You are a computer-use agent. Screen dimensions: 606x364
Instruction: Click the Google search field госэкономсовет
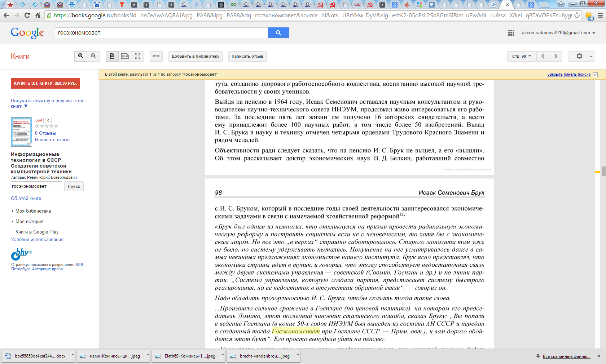click(161, 33)
